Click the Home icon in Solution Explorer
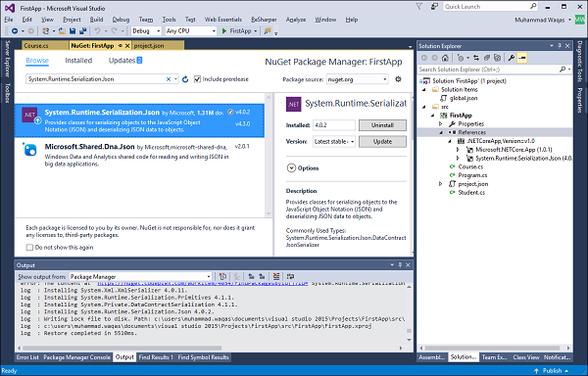 coord(445,58)
